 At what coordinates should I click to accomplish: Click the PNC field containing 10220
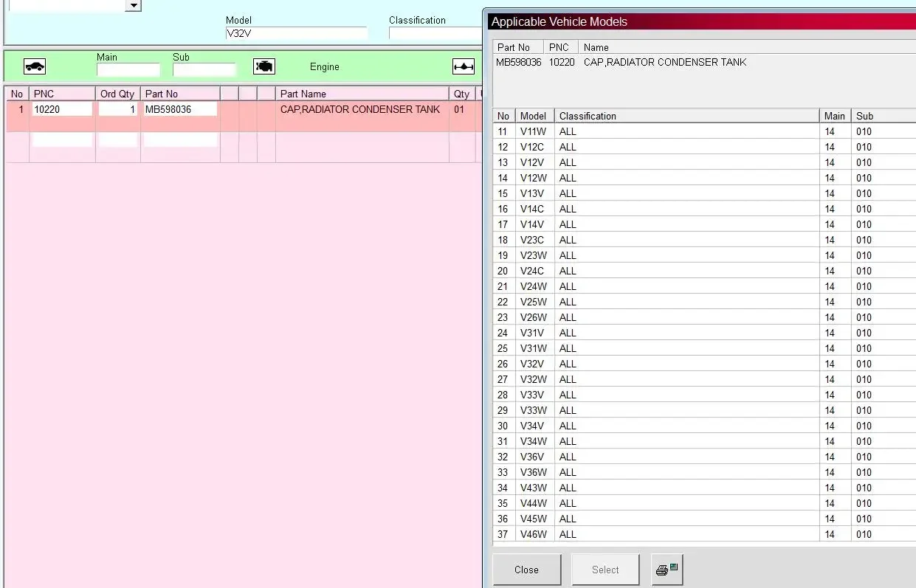coord(62,109)
